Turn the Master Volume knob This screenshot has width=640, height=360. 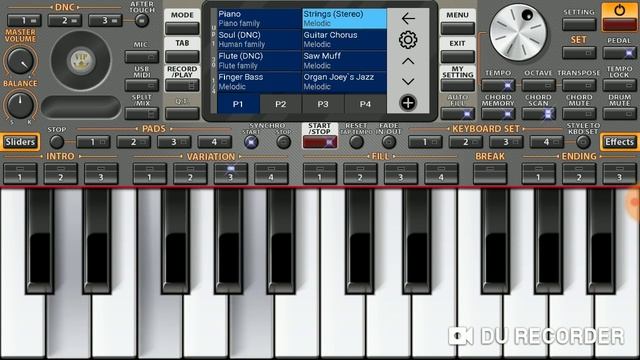[x=20, y=61]
